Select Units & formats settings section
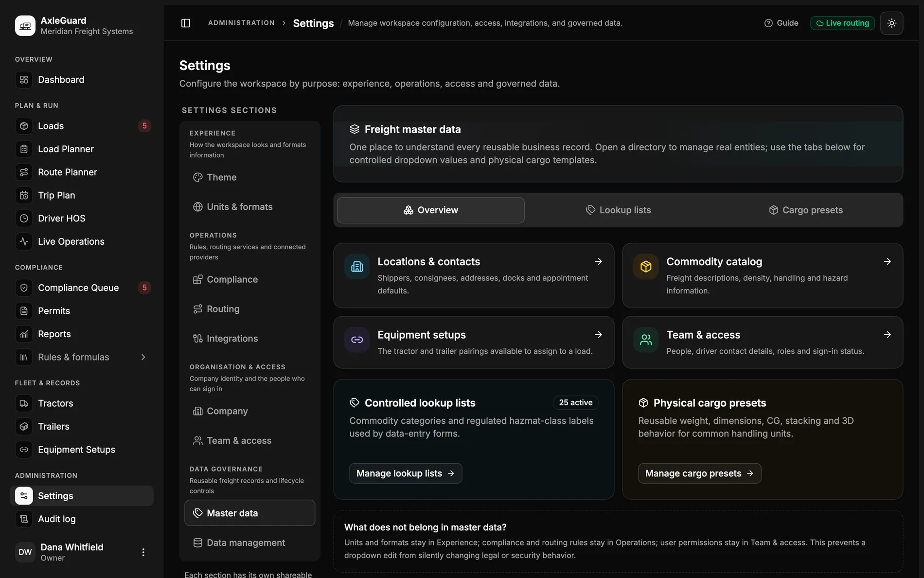924x578 pixels. pyautogui.click(x=249, y=207)
